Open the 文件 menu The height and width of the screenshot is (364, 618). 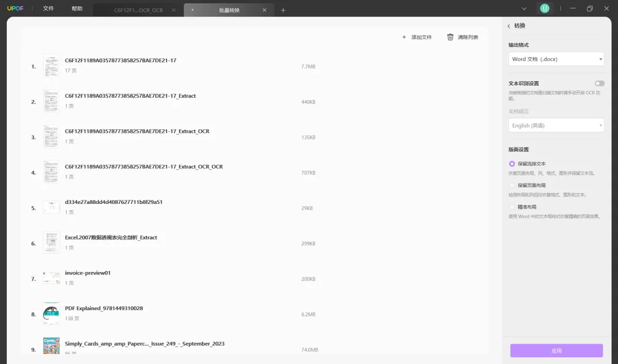[x=48, y=9]
